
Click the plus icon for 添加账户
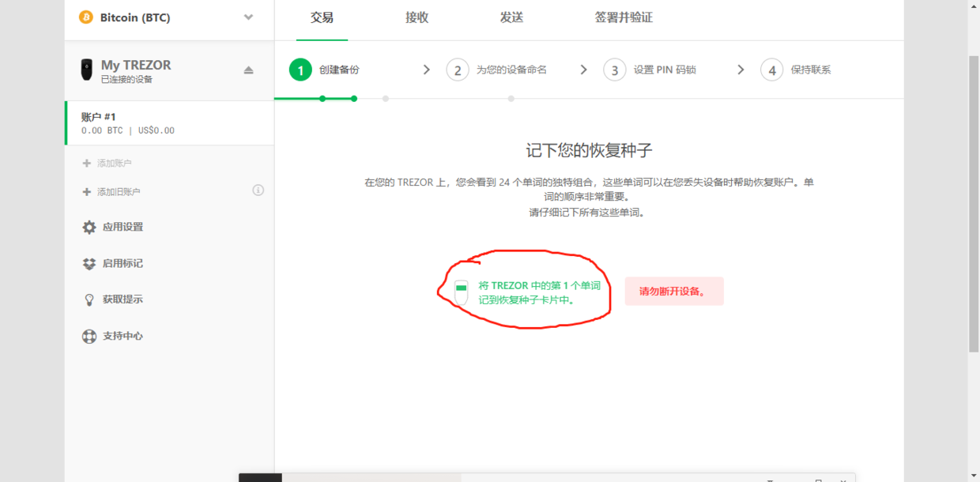[x=87, y=164]
